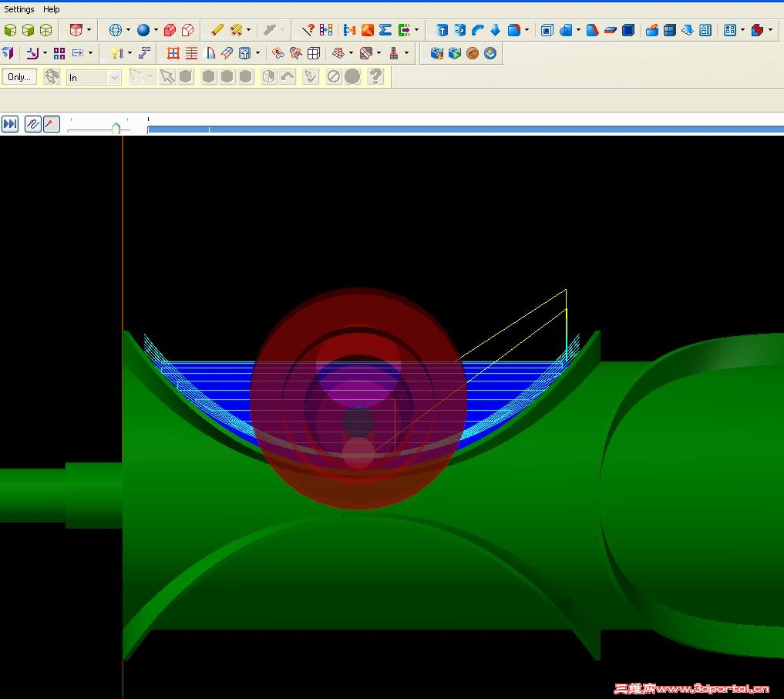This screenshot has height=699, width=784.
Task: Click the orange circular back-arrow icon
Action: pyautogui.click(x=473, y=53)
